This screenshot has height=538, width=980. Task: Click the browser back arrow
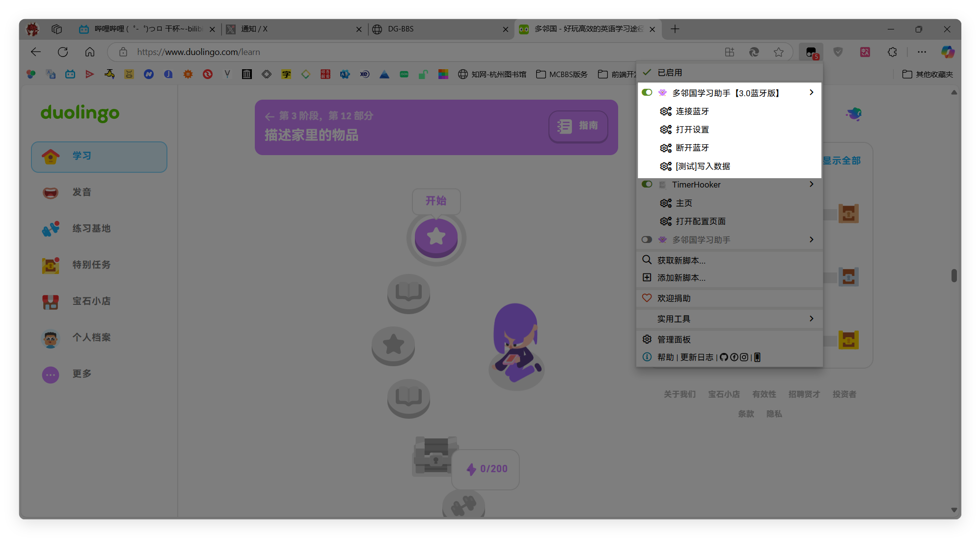[36, 52]
